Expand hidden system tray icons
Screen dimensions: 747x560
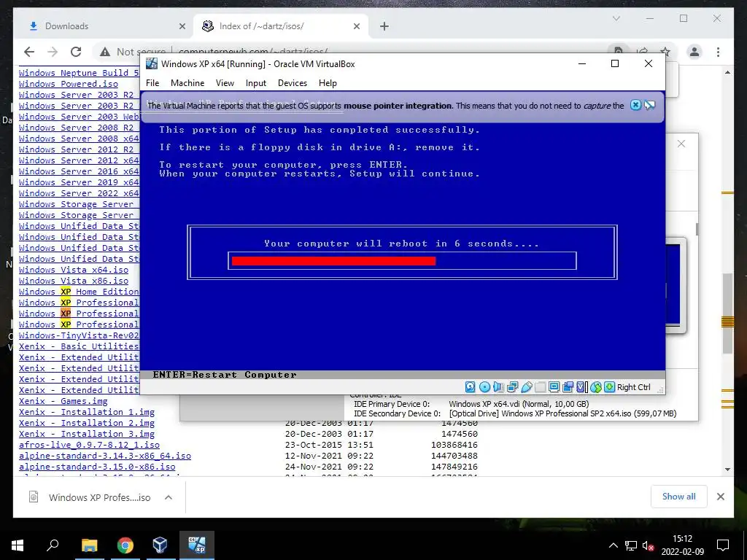[614, 545]
